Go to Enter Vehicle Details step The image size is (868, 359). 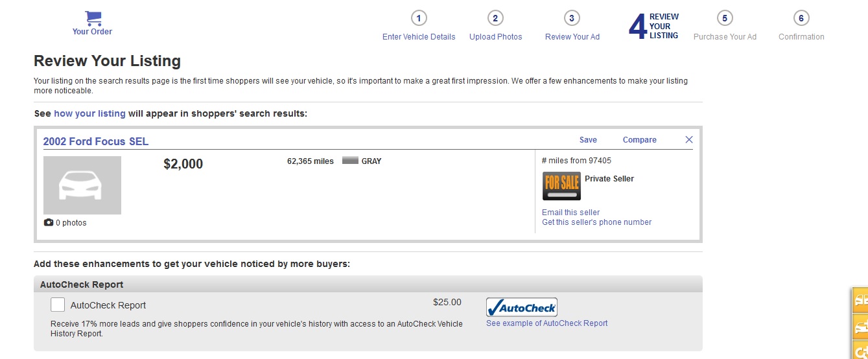pos(419,37)
